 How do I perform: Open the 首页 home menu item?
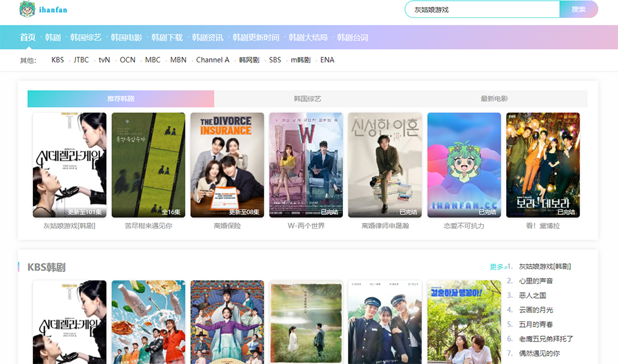pyautogui.click(x=28, y=38)
